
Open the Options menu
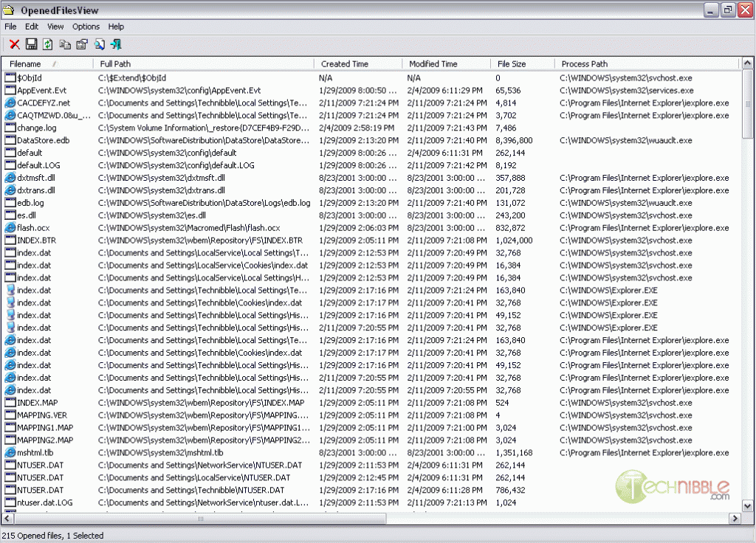click(86, 26)
